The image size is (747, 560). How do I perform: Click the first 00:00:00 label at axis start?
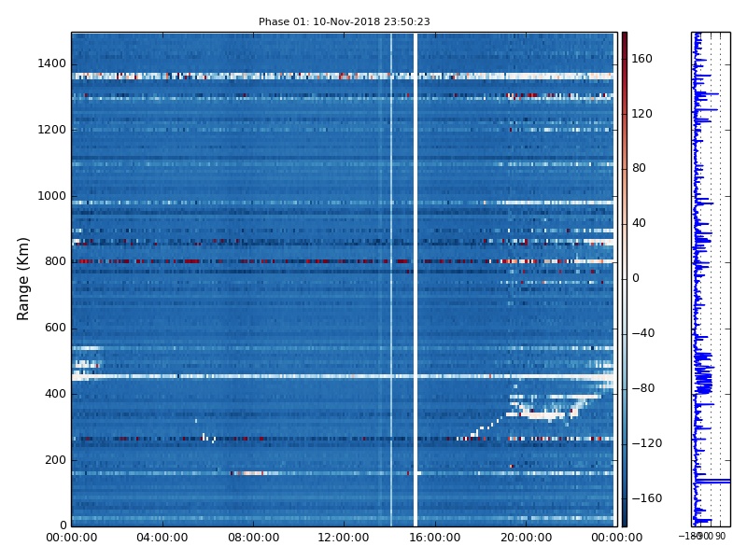pyautogui.click(x=72, y=538)
